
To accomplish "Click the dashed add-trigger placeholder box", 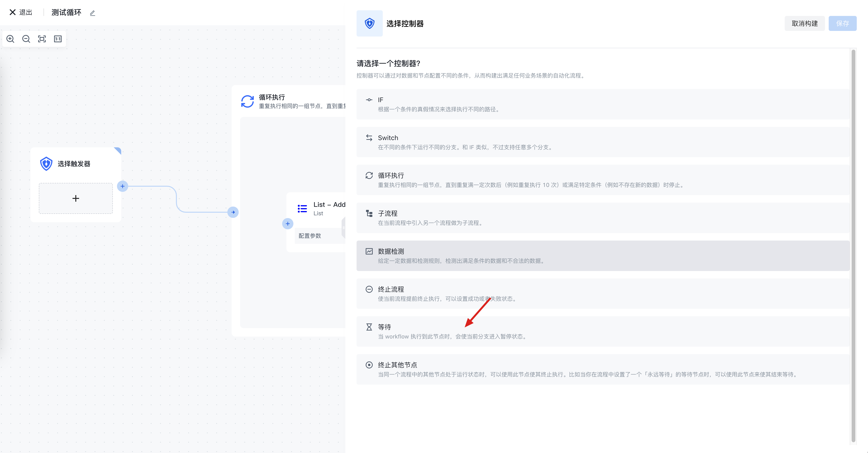I will pos(76,198).
